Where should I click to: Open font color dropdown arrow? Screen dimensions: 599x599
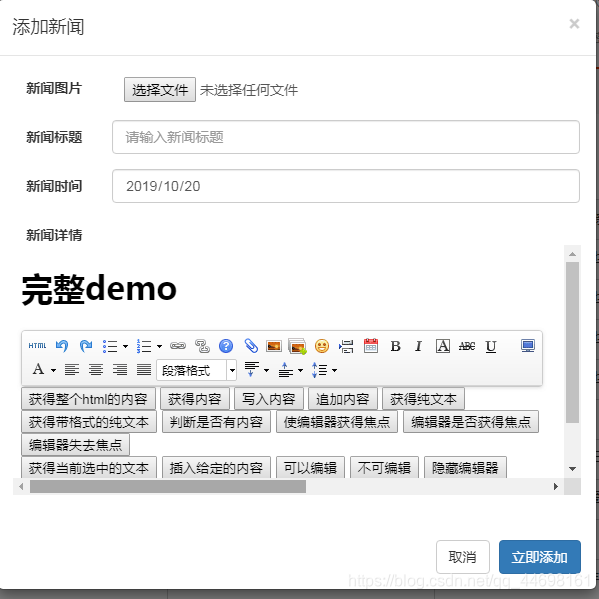click(x=53, y=370)
